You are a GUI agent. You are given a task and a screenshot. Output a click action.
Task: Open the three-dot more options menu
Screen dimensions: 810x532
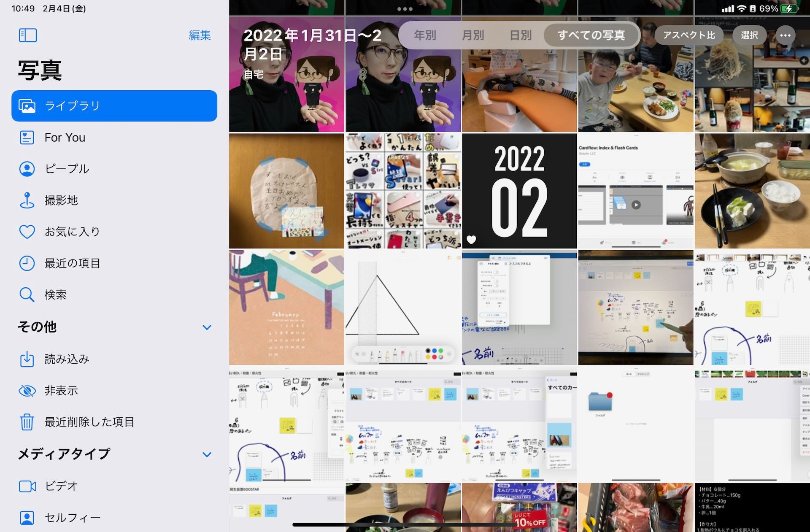pyautogui.click(x=785, y=35)
